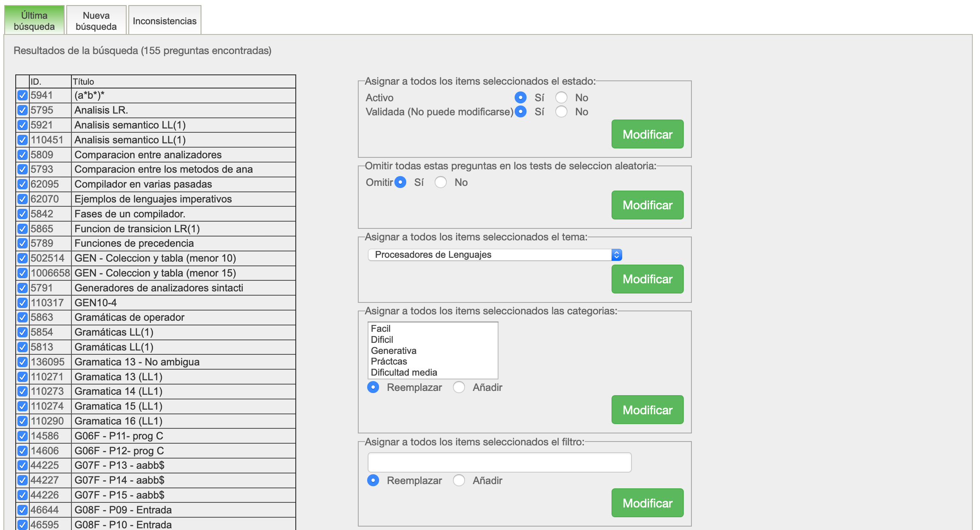
Task: Select No for Omitir option
Action: pyautogui.click(x=440, y=182)
